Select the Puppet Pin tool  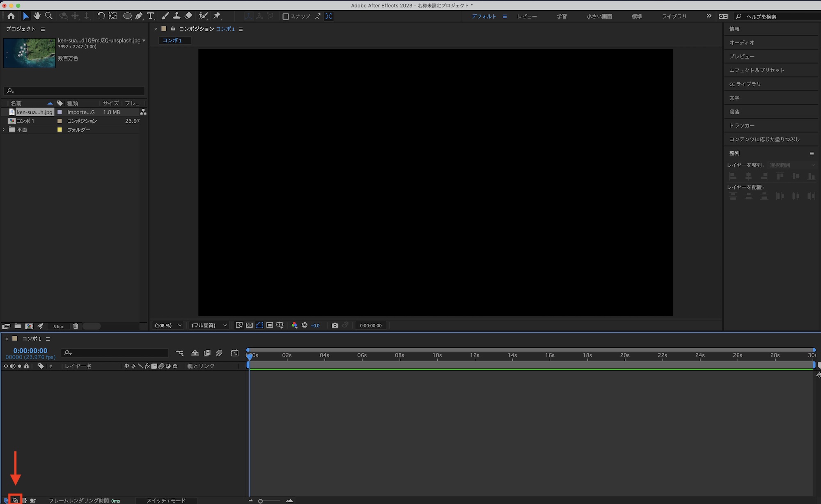(217, 16)
